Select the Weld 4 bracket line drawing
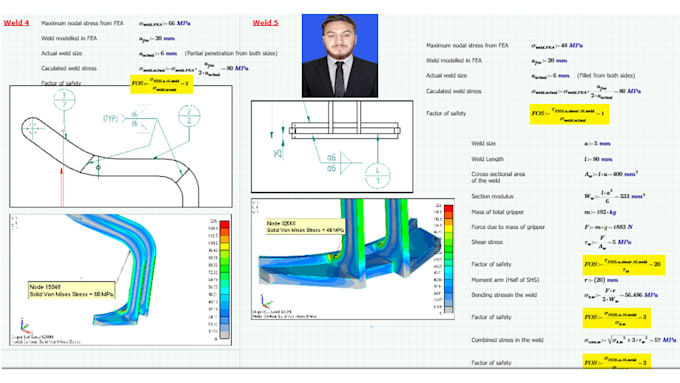The image size is (680, 383). pos(121,146)
